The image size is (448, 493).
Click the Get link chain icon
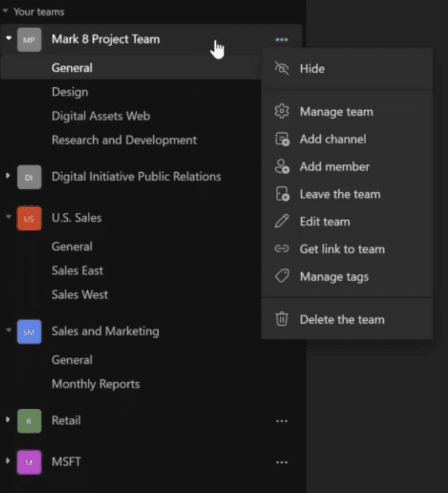click(282, 249)
